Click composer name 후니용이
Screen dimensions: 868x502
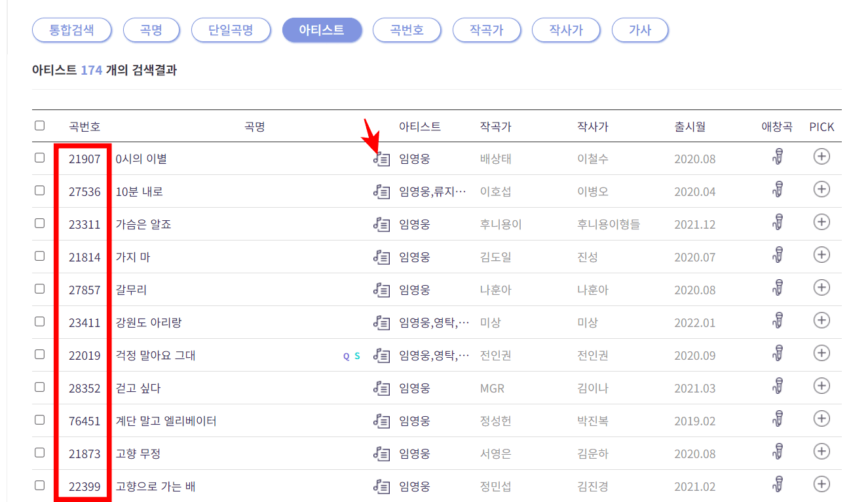pyautogui.click(x=500, y=225)
